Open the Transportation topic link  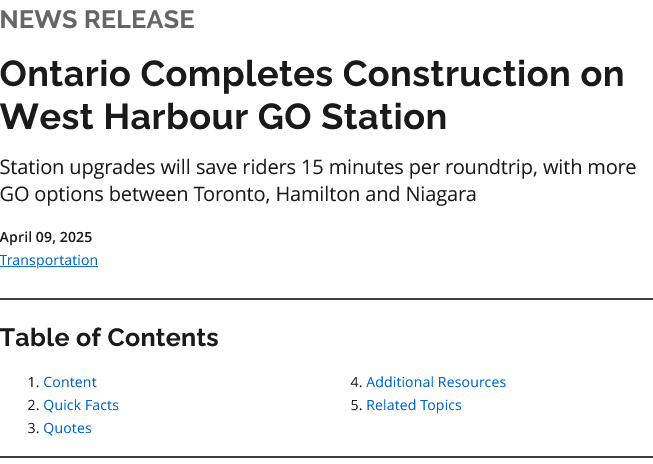(49, 260)
